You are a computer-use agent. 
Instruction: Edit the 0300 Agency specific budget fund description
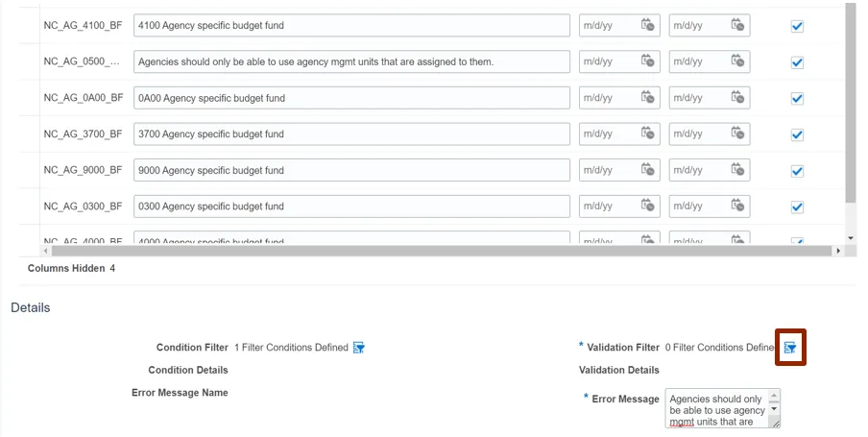(x=351, y=206)
